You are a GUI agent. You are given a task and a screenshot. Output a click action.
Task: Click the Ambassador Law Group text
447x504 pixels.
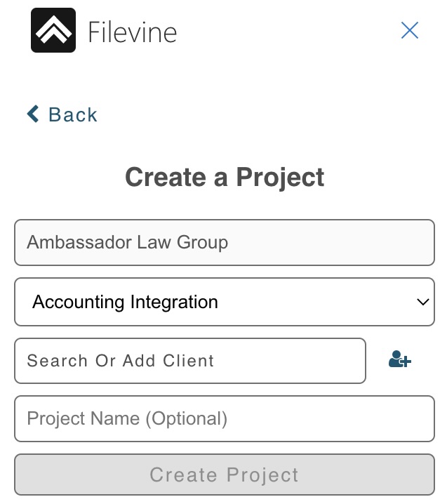[x=128, y=242]
